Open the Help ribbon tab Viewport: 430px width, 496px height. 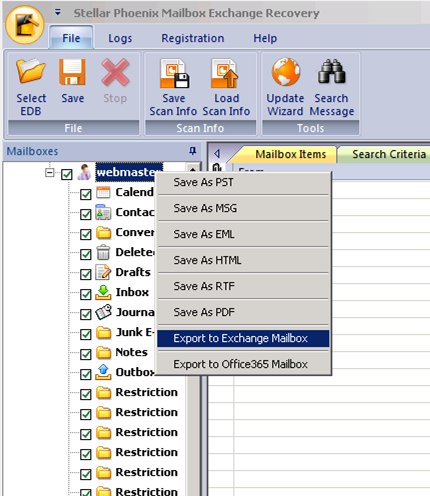265,38
